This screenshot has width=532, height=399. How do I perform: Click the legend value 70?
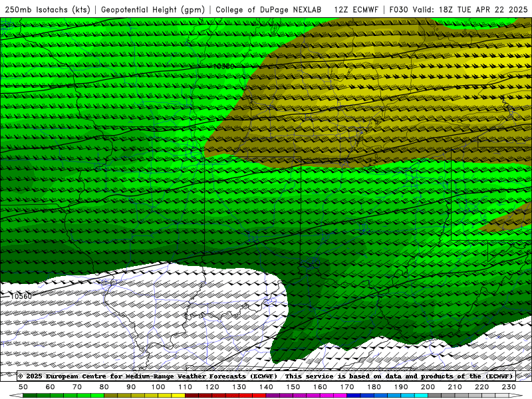click(x=77, y=387)
